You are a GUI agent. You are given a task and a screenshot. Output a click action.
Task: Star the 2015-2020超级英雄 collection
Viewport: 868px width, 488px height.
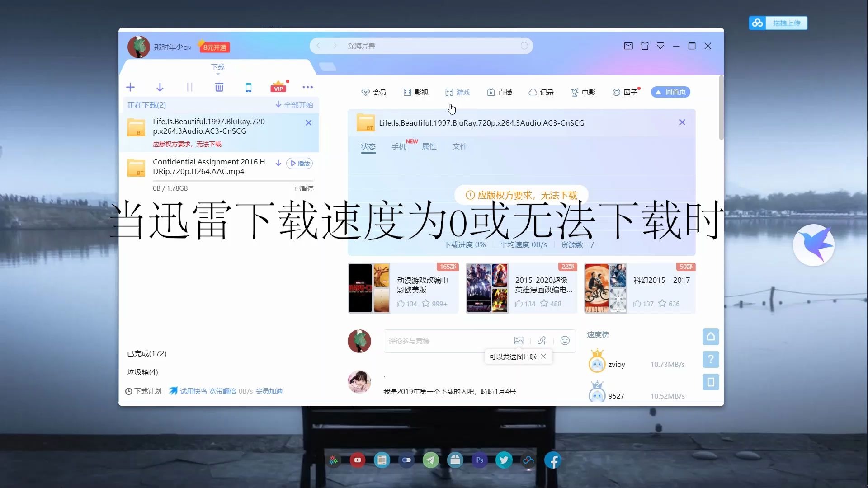point(544,303)
